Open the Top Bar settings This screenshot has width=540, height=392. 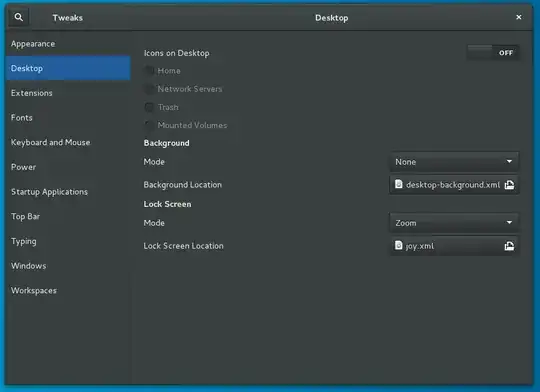pos(68,216)
